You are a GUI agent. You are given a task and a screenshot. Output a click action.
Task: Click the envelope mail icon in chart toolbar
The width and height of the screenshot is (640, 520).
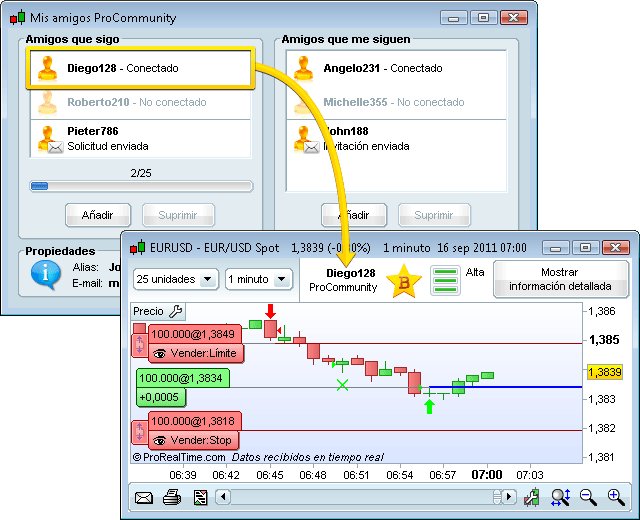pyautogui.click(x=144, y=497)
